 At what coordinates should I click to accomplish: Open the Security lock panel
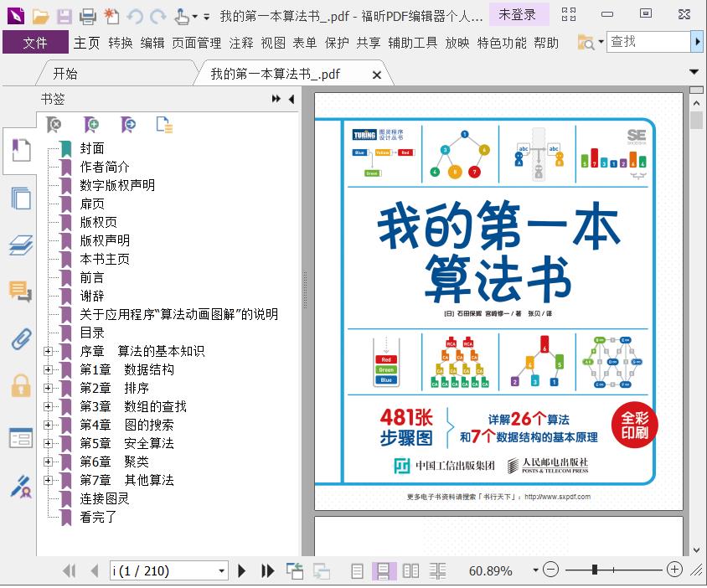(x=21, y=386)
